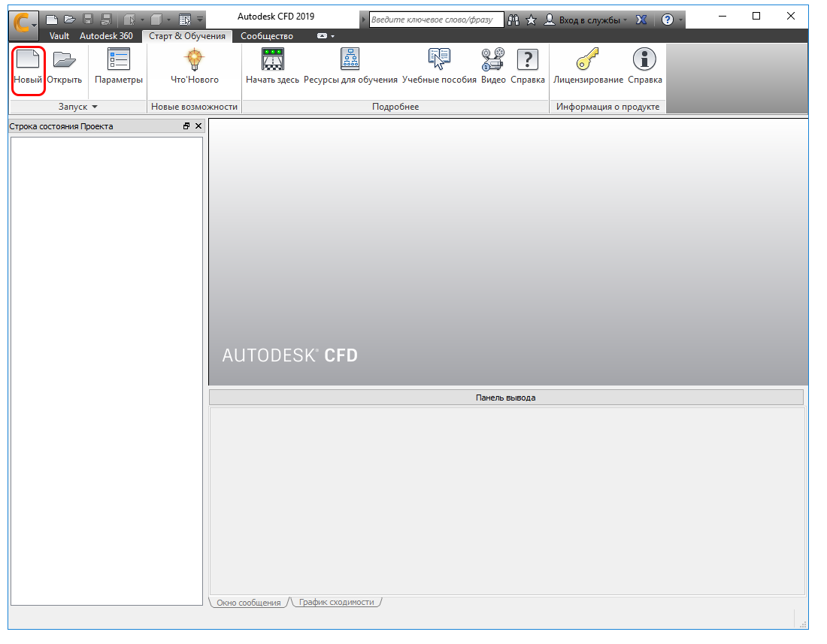The height and width of the screenshot is (644, 827).
Task: Open Параметры settings
Action: [x=119, y=66]
